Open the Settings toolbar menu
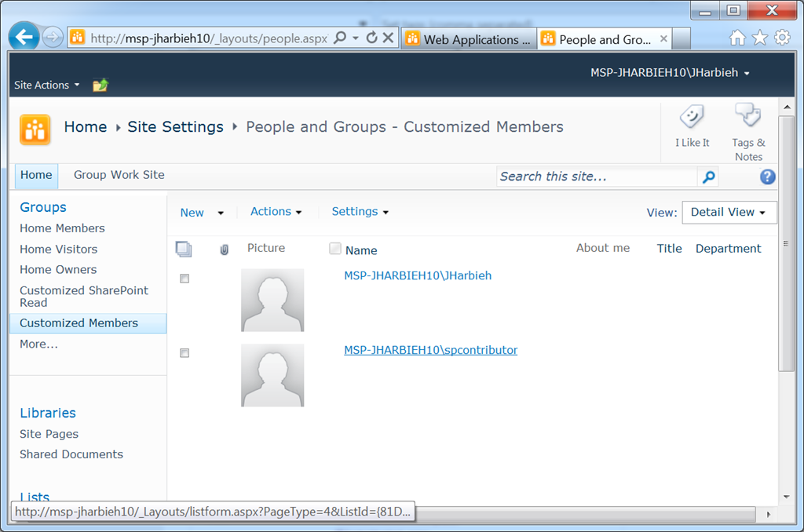Image resolution: width=804 pixels, height=532 pixels. point(360,212)
